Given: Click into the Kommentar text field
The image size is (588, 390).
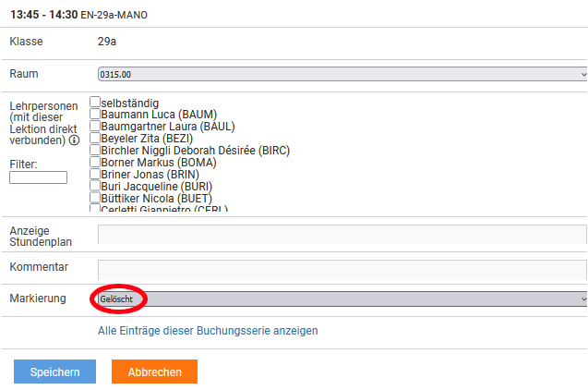Looking at the screenshot, I should pos(342,269).
